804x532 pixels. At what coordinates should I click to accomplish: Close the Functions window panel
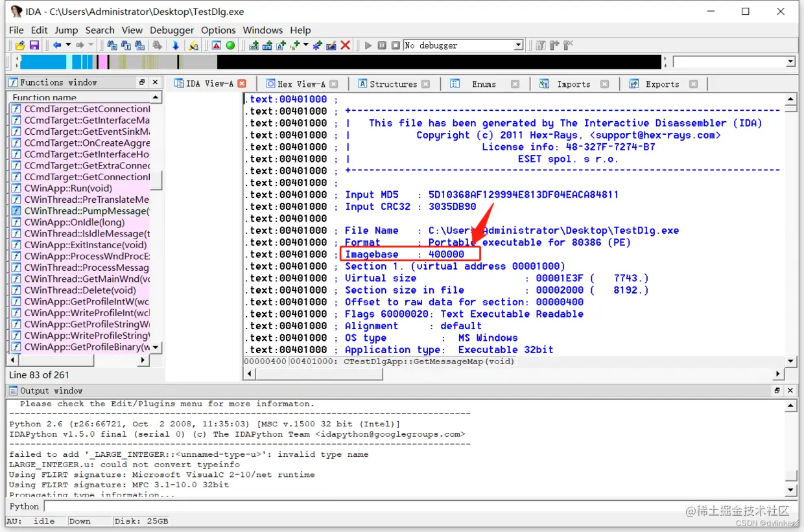[x=155, y=82]
